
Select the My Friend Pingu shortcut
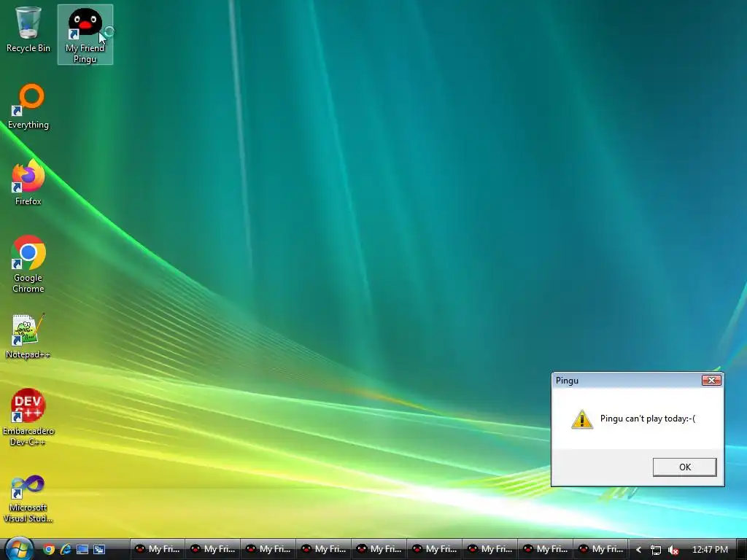click(x=85, y=35)
